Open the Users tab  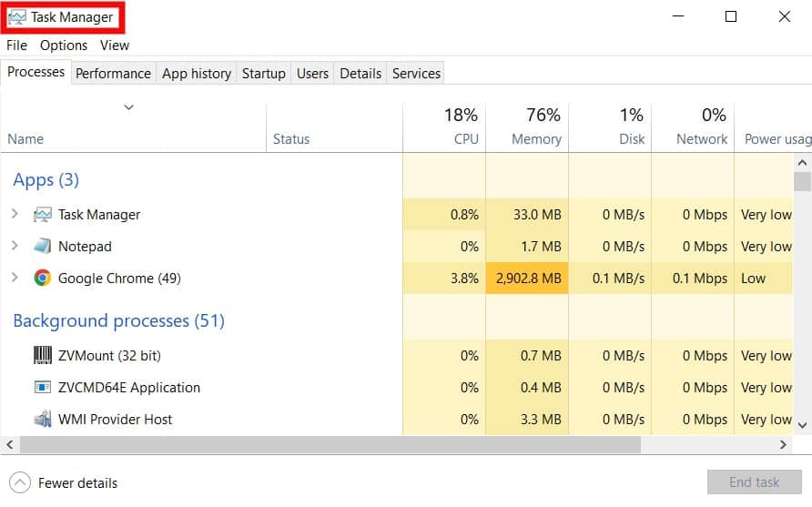[312, 74]
